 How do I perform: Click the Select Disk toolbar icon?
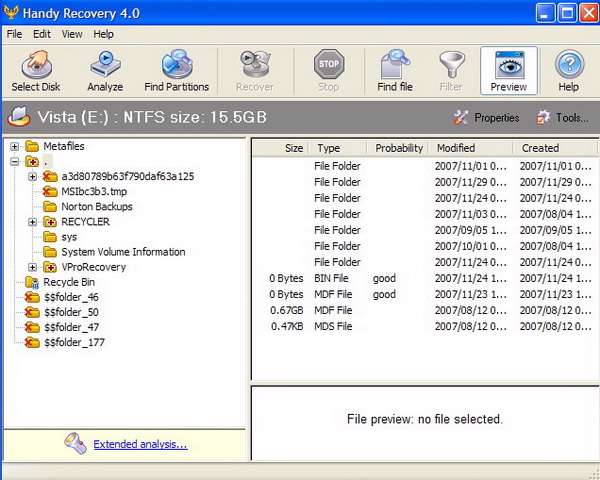click(36, 65)
